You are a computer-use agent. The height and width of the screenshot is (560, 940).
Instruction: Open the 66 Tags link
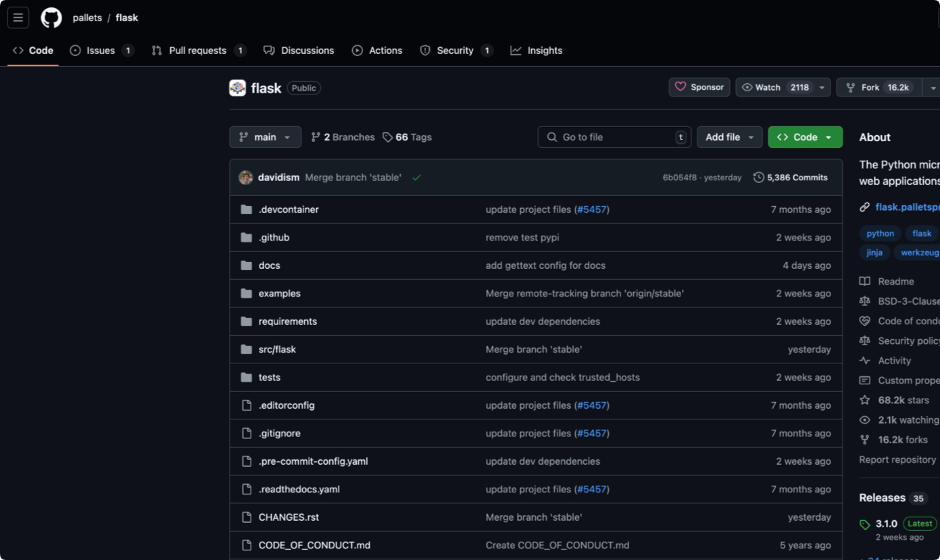(407, 137)
